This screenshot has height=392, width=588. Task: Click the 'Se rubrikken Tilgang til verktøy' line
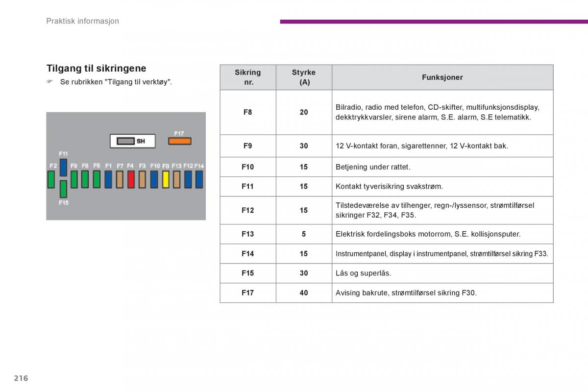(x=109, y=82)
